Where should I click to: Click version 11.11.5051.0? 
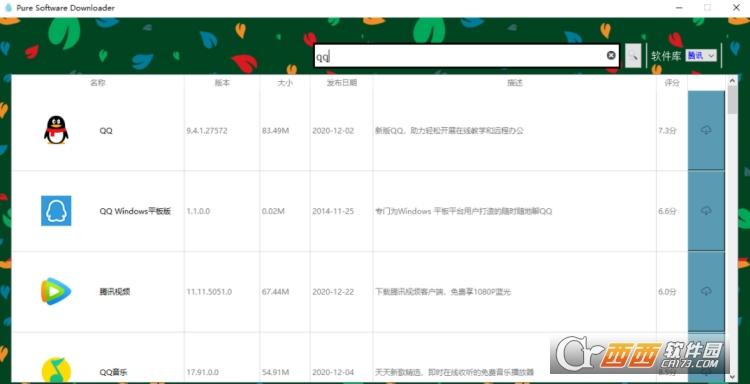click(209, 292)
